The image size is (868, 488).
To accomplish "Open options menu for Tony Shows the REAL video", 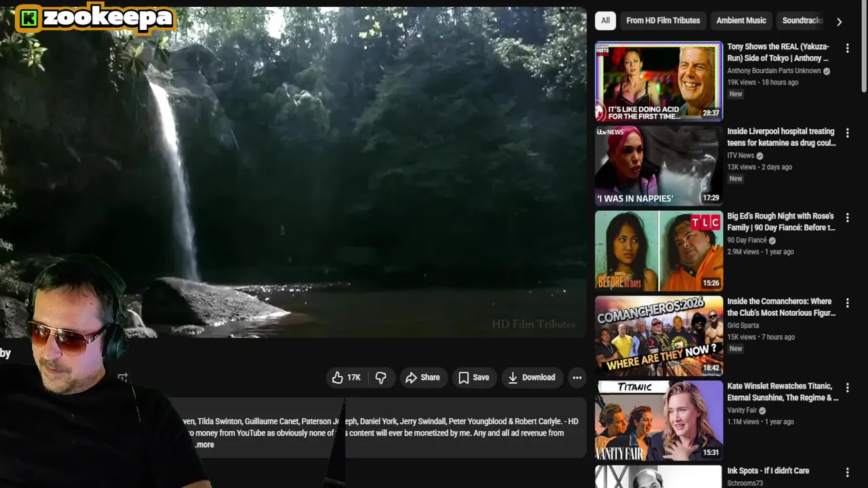I will point(847,48).
